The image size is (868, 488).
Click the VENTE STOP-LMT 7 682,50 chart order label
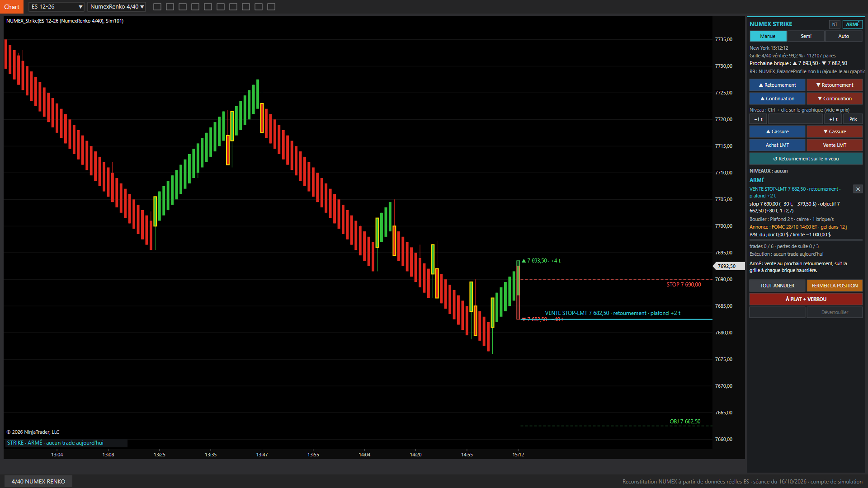tap(613, 313)
